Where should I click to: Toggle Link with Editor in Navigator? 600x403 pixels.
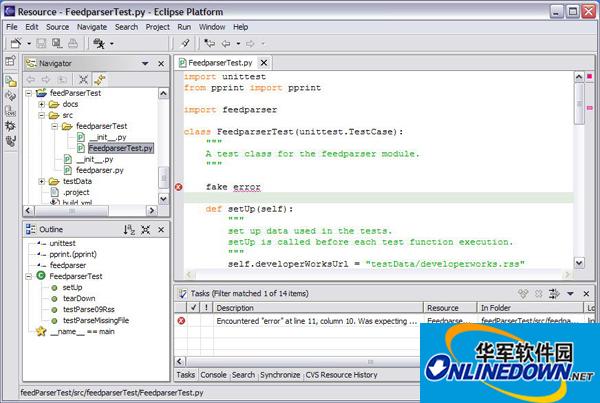[x=100, y=79]
